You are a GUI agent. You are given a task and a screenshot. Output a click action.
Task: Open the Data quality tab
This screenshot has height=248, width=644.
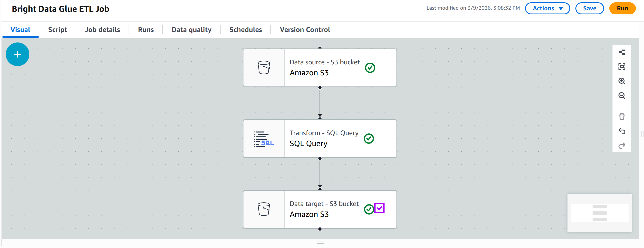[191, 30]
